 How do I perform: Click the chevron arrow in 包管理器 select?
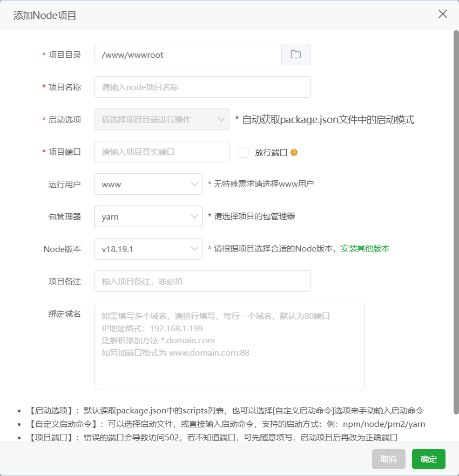pos(194,216)
